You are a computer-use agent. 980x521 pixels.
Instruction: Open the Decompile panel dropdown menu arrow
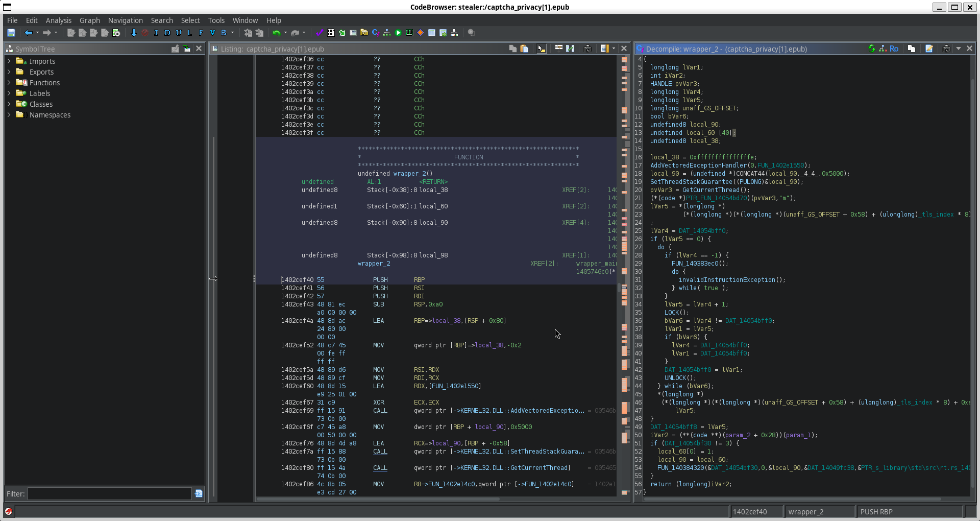pyautogui.click(x=958, y=49)
